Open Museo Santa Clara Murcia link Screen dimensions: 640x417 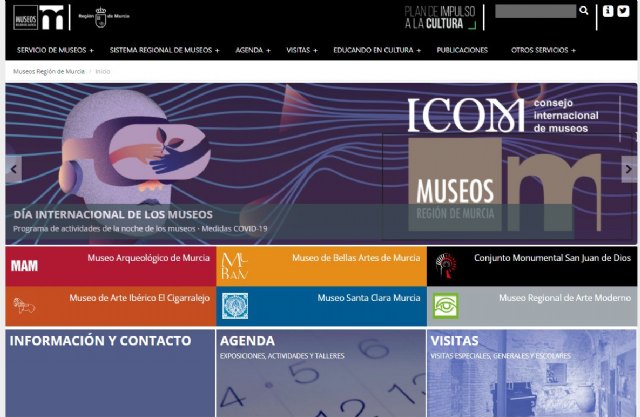click(369, 298)
